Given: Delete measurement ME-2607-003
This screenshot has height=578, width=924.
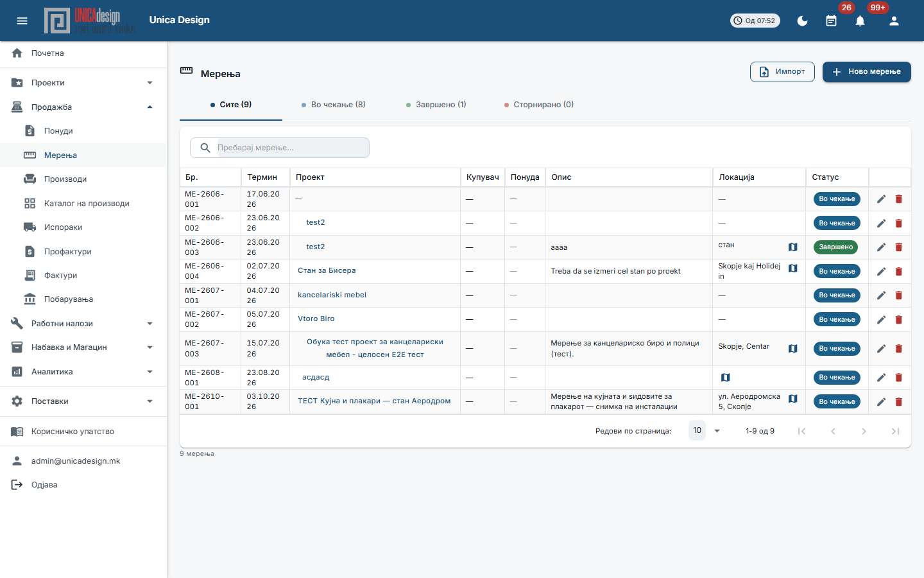Looking at the screenshot, I should pyautogui.click(x=898, y=349).
